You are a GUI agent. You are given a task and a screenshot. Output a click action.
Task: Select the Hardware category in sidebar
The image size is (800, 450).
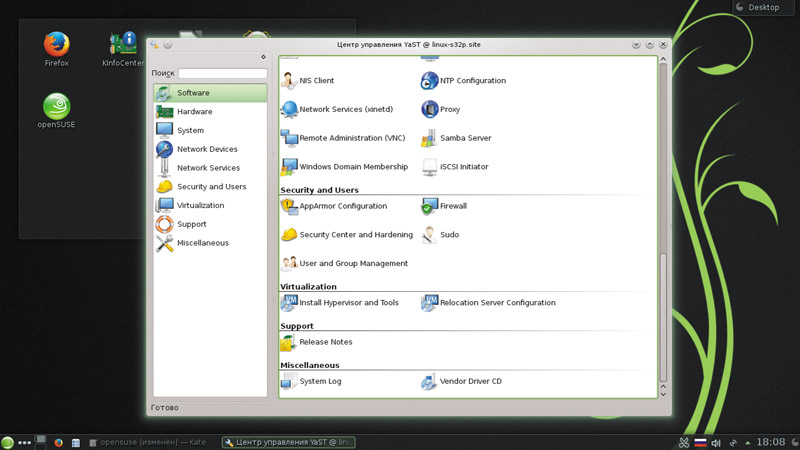pyautogui.click(x=210, y=112)
